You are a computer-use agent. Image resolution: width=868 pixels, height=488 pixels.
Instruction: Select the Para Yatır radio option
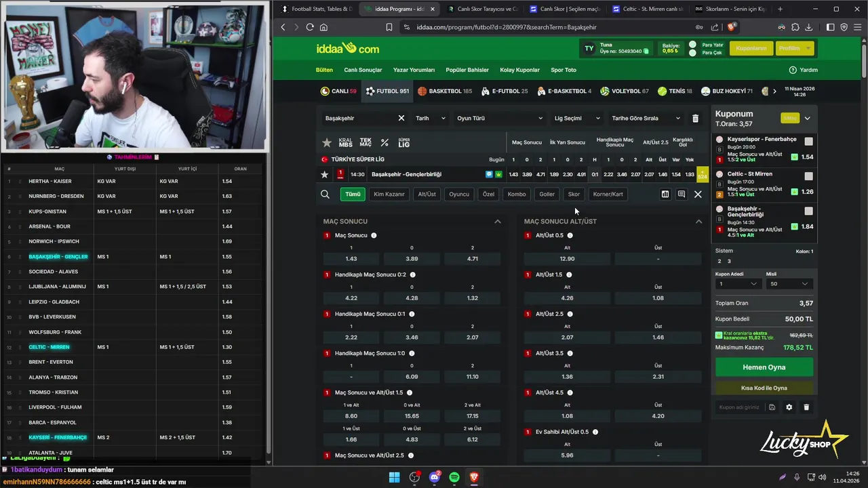[x=692, y=45]
